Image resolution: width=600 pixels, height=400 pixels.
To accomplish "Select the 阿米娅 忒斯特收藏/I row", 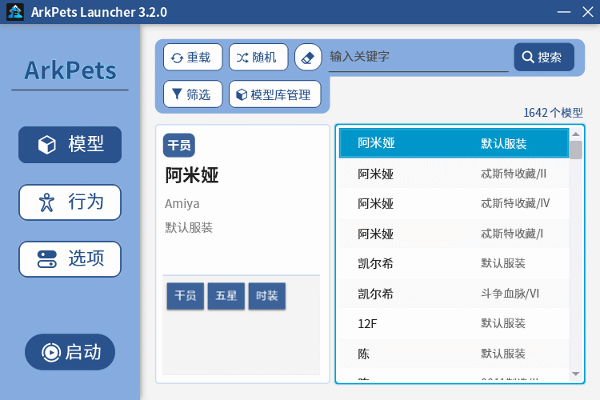I will (x=454, y=233).
